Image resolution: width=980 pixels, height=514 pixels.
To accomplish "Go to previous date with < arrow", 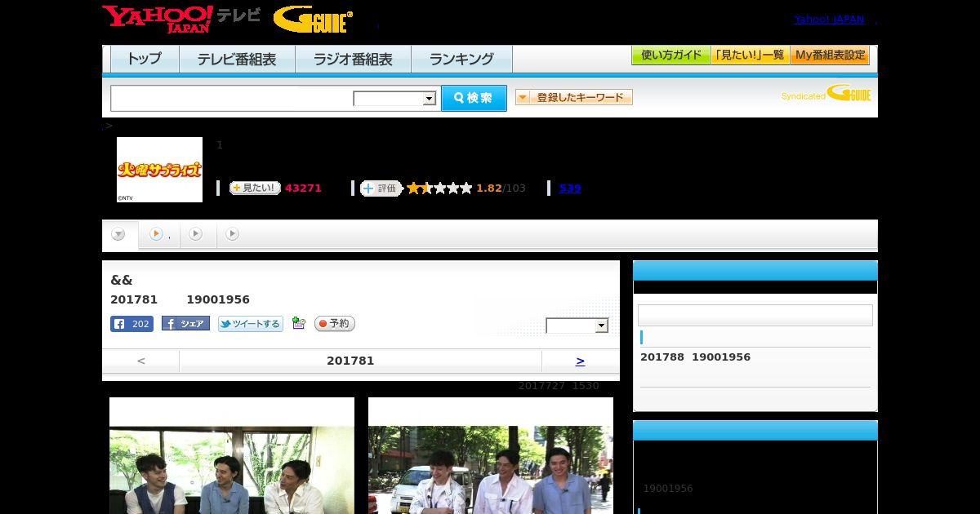I will (141, 361).
